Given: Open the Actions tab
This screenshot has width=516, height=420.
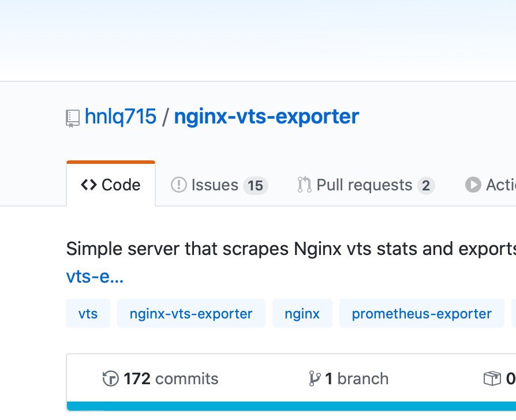Looking at the screenshot, I should pos(491,185).
